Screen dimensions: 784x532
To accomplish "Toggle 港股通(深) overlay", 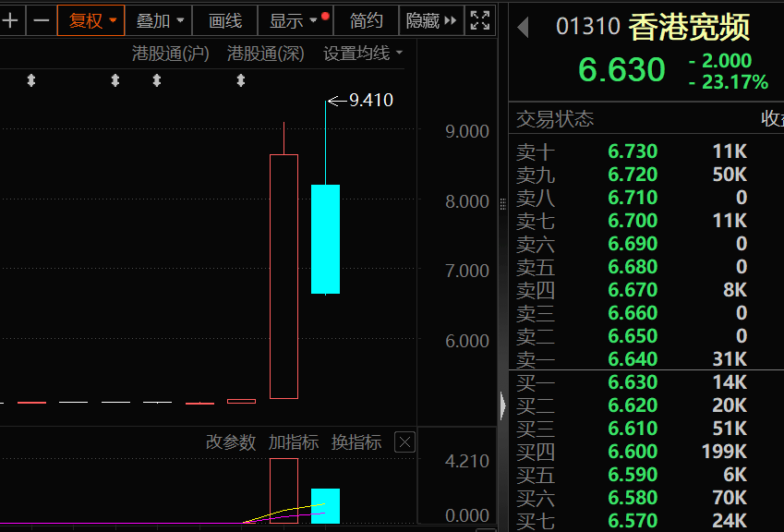I will 266,54.
